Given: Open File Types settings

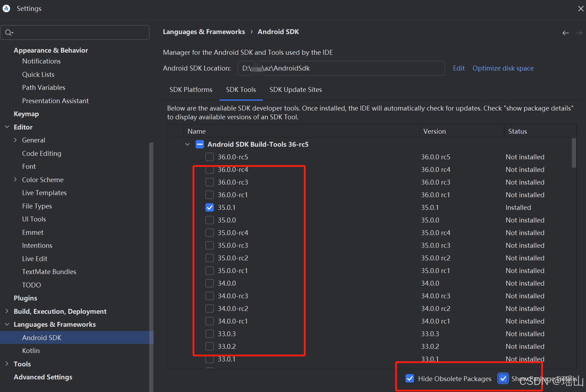Looking at the screenshot, I should coord(37,206).
